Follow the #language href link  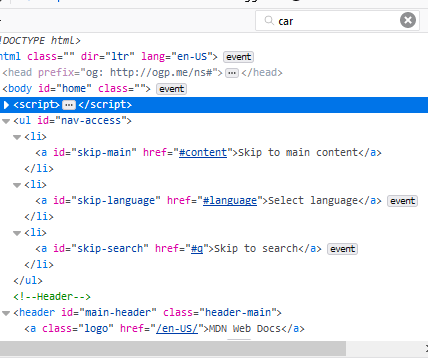click(x=230, y=201)
